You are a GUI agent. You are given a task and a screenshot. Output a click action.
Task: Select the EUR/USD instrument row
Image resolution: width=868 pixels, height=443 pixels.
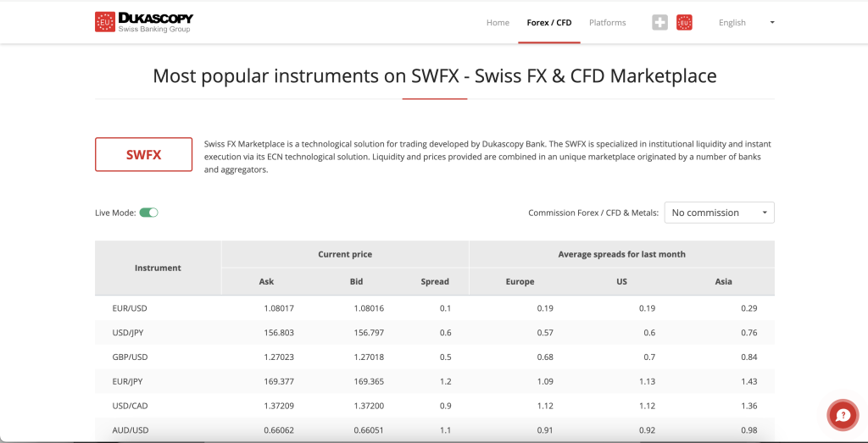tap(130, 308)
